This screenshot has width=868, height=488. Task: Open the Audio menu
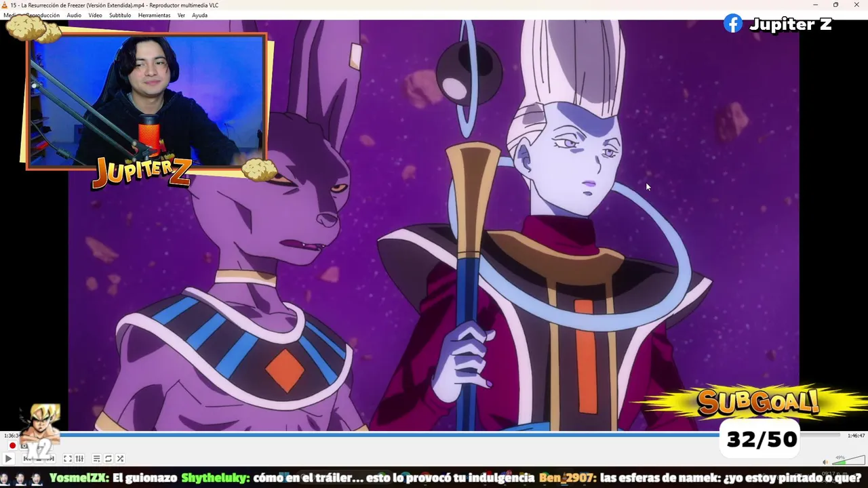pos(74,15)
